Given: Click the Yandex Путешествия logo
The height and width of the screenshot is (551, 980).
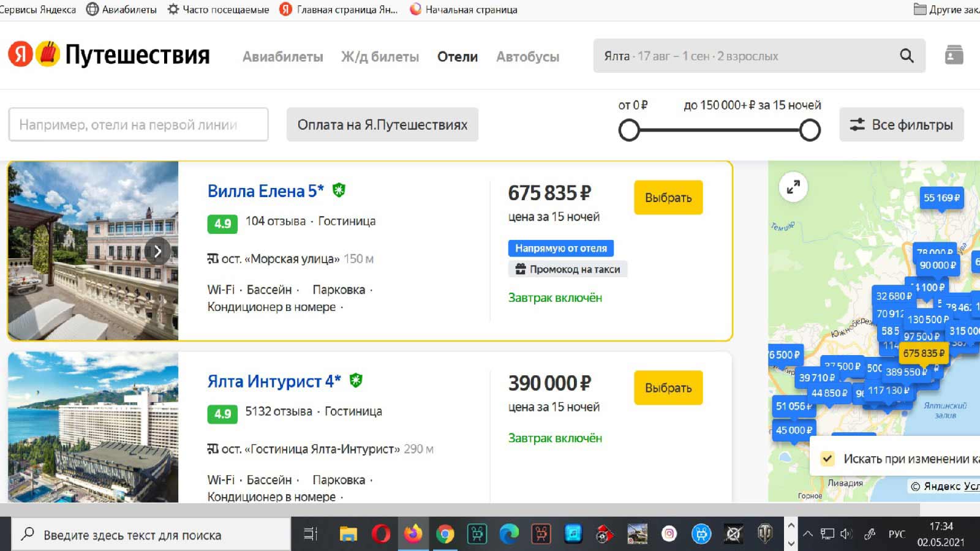Looking at the screenshot, I should (x=108, y=54).
